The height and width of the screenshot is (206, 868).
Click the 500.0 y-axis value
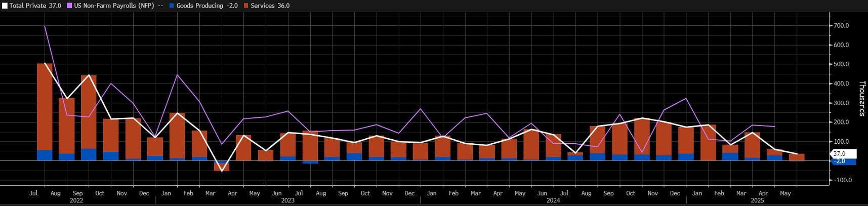[x=842, y=64]
